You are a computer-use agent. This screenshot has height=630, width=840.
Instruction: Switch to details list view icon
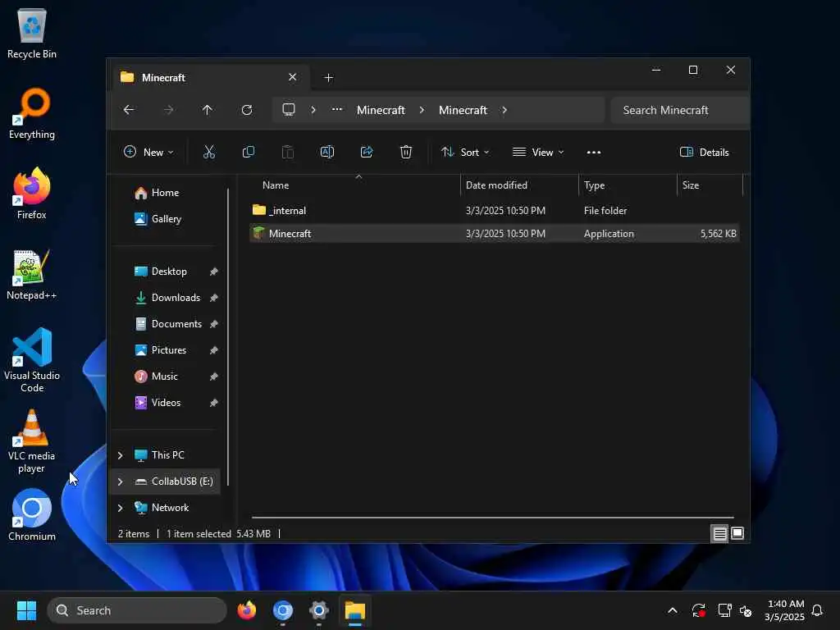click(719, 533)
